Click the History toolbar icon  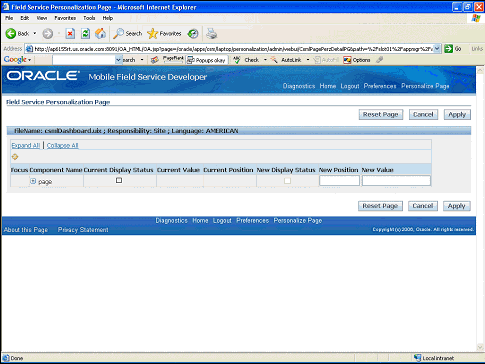[193, 33]
